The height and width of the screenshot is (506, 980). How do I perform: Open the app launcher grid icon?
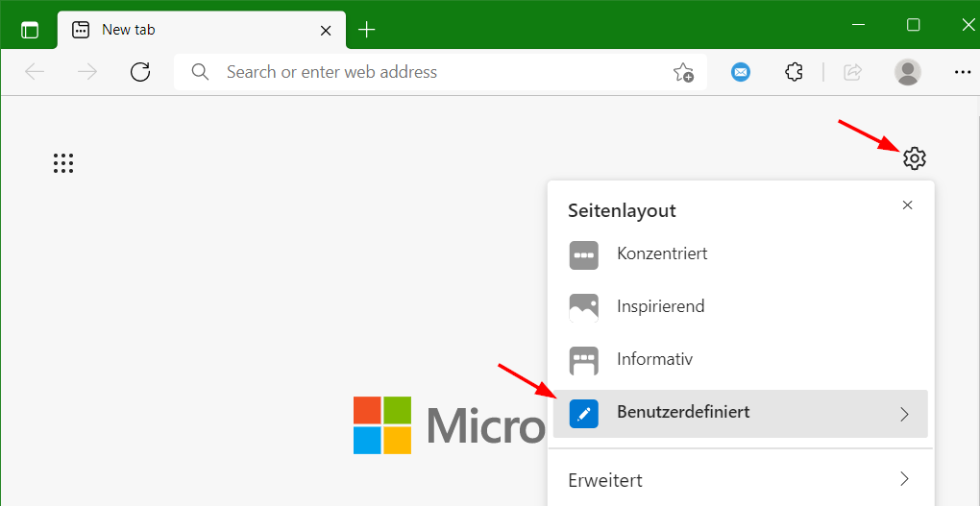coord(63,163)
